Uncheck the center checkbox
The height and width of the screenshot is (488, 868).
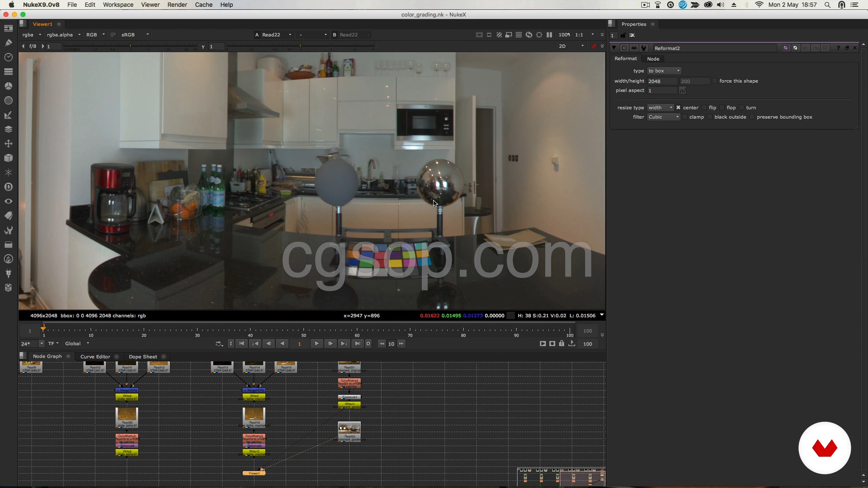(678, 108)
